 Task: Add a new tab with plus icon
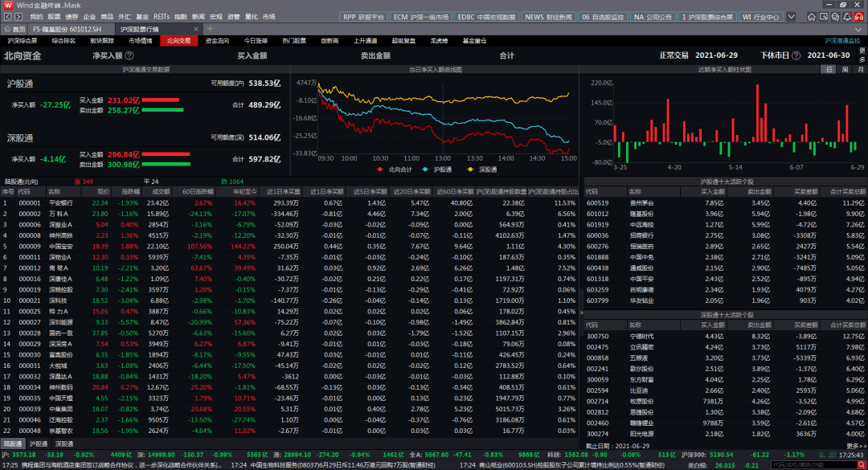point(210,29)
